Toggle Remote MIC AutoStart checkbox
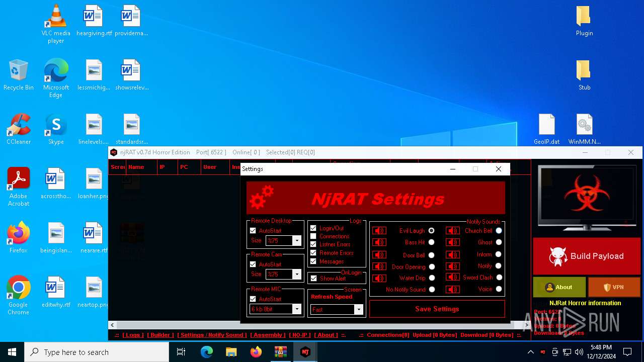This screenshot has height=362, width=644. (253, 299)
